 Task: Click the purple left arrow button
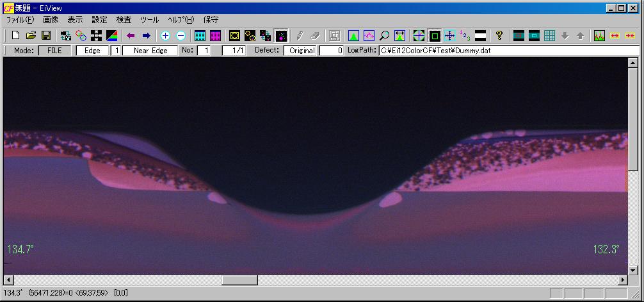click(x=131, y=36)
